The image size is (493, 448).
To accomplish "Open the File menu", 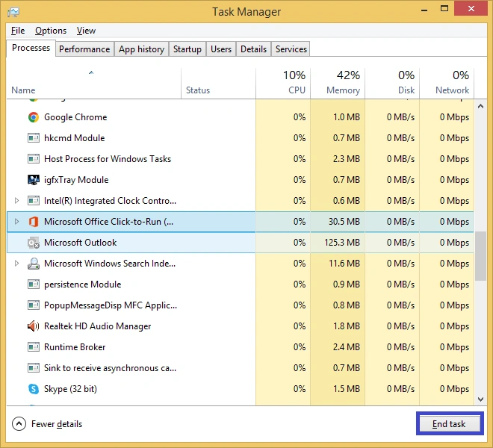I will 18,31.
